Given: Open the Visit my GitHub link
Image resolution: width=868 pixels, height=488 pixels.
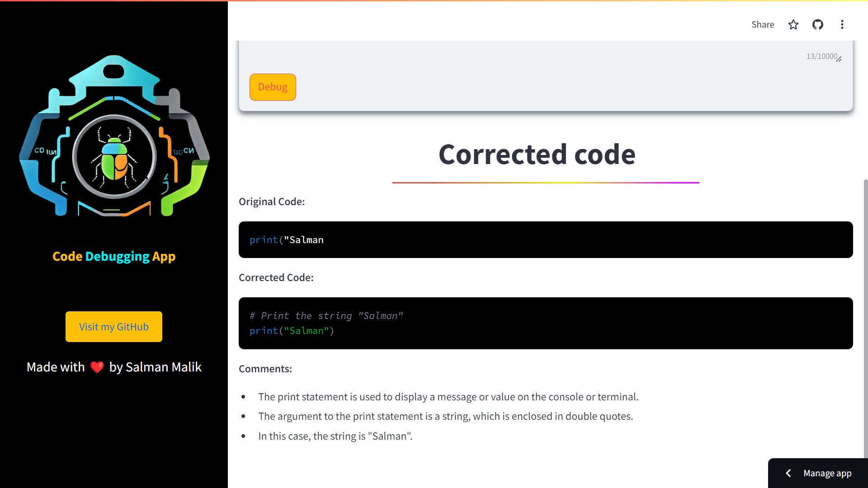Looking at the screenshot, I should (x=114, y=327).
